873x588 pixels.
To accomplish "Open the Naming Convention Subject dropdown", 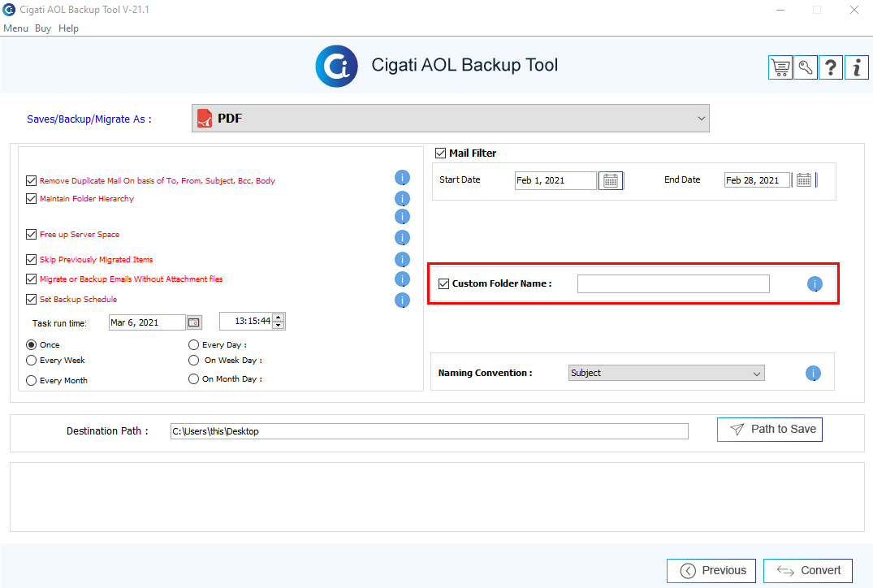I will pyautogui.click(x=667, y=373).
